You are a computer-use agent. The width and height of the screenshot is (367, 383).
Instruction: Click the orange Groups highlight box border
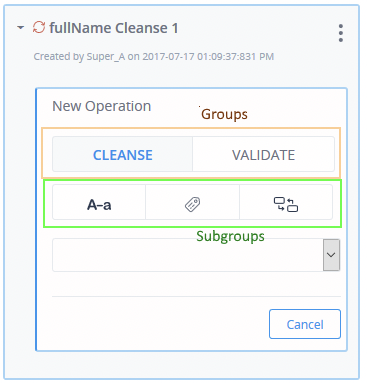191,128
